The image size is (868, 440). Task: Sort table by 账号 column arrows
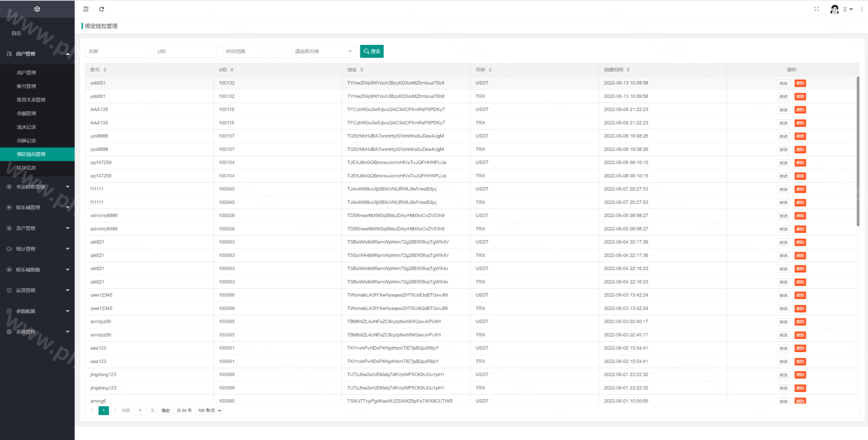click(105, 70)
